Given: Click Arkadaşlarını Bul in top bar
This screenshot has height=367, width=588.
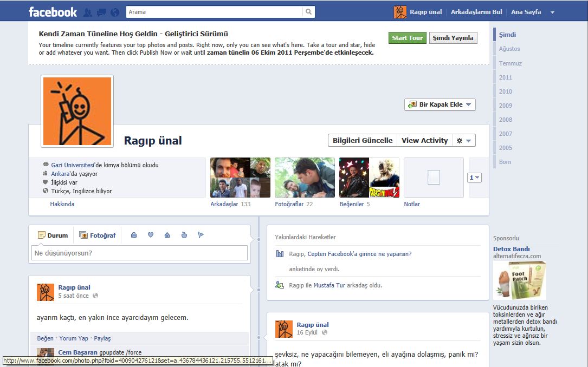Looking at the screenshot, I should pos(476,12).
